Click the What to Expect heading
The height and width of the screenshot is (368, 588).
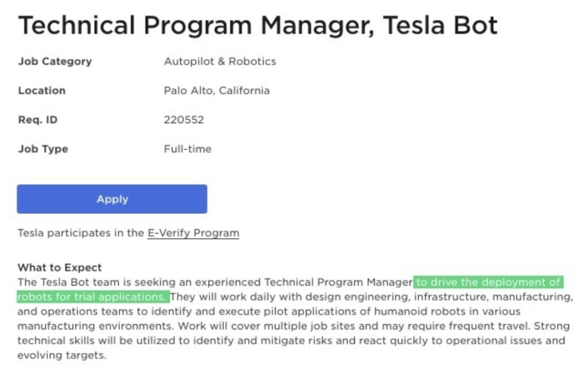(x=60, y=267)
